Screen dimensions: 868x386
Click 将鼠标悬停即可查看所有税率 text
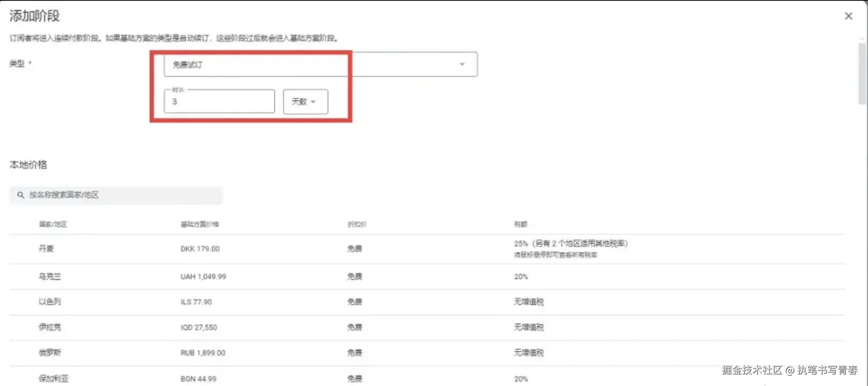[x=555, y=255]
